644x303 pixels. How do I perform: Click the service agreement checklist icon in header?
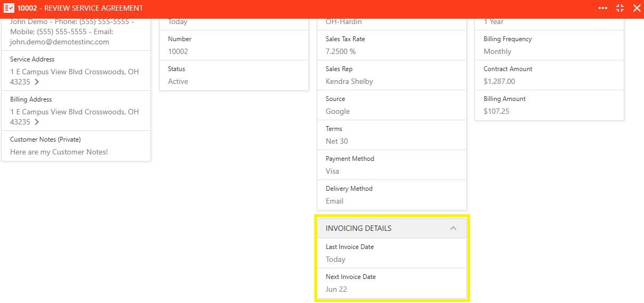9,8
